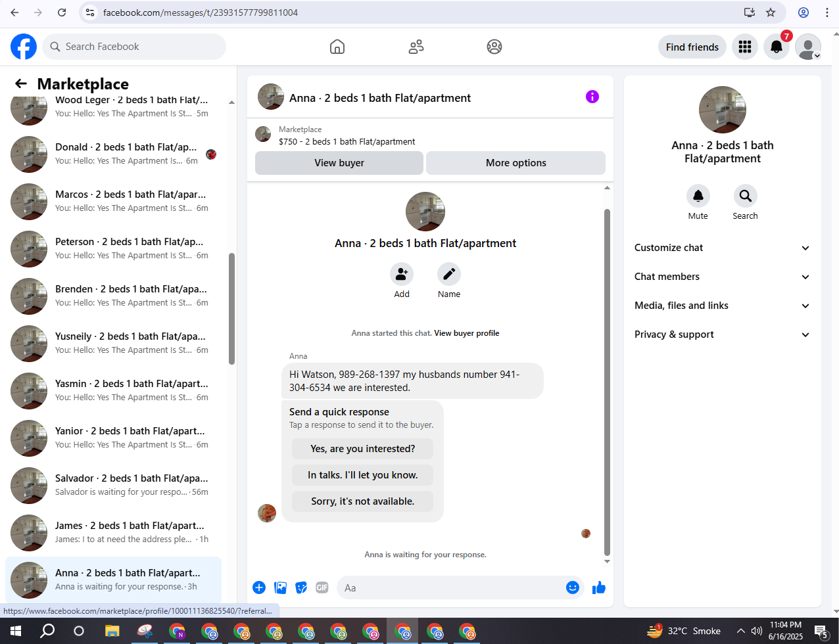
Task: Expand the Privacy & support section
Action: (x=723, y=334)
